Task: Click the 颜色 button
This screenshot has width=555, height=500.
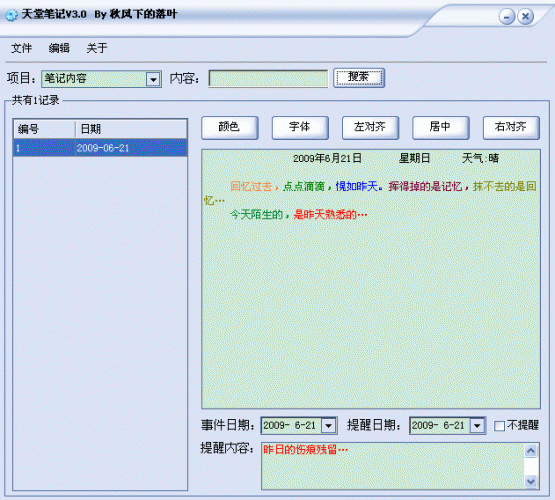Action: pos(230,127)
